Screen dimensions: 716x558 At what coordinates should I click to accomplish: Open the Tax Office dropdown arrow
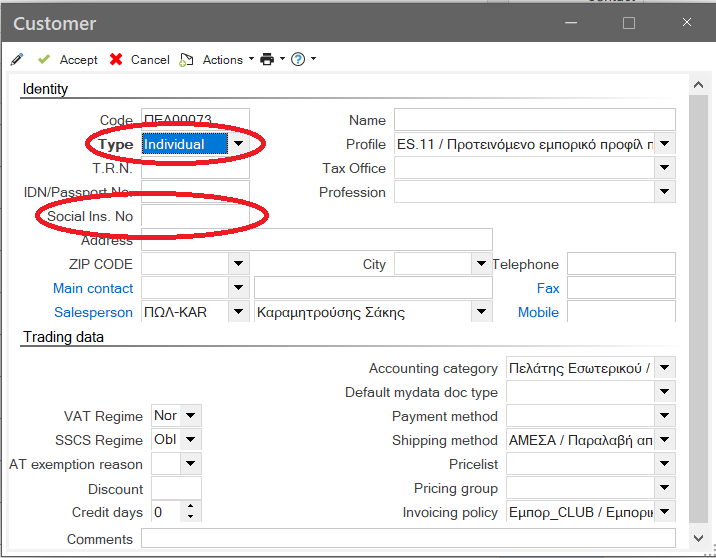pyautogui.click(x=664, y=168)
